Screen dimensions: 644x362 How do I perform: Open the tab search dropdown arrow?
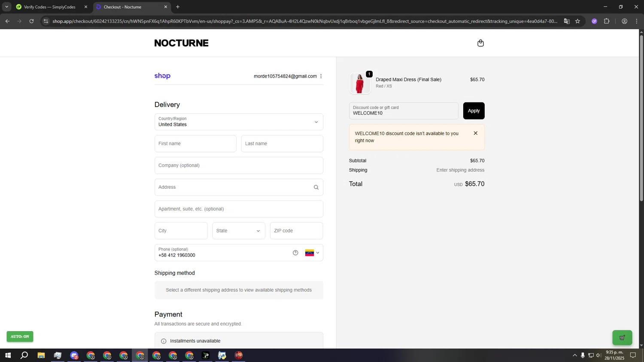point(6,7)
